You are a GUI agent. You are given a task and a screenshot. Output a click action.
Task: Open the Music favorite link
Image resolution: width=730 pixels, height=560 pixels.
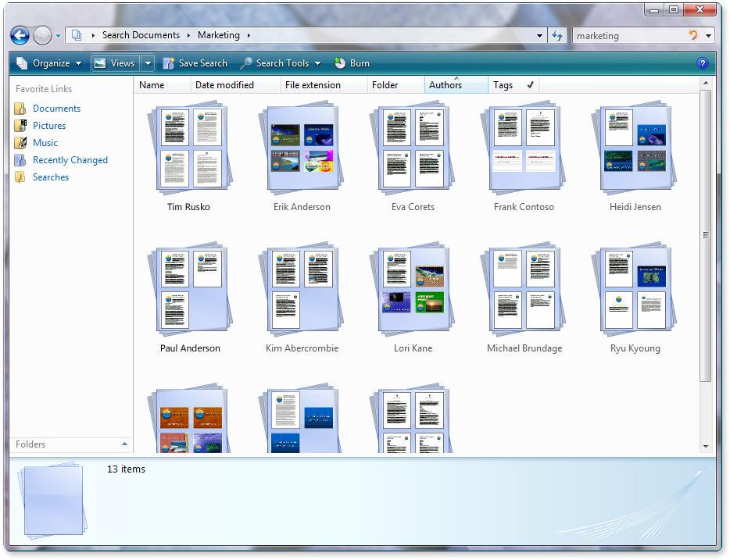point(45,143)
